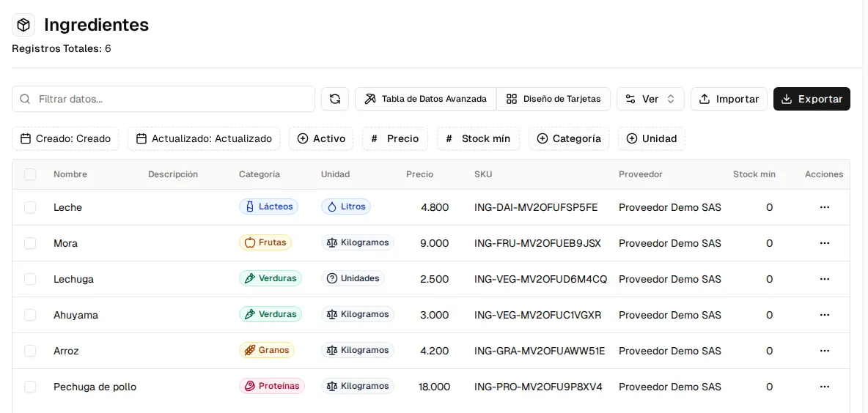Open actions menu for Lechuga
868x413 pixels.
824,279
